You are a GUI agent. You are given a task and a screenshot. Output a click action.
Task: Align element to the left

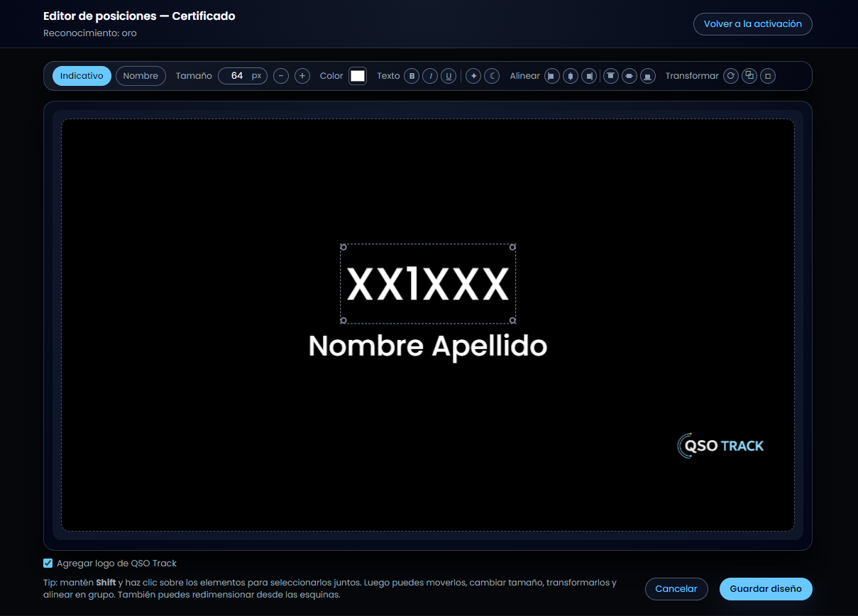tap(552, 76)
